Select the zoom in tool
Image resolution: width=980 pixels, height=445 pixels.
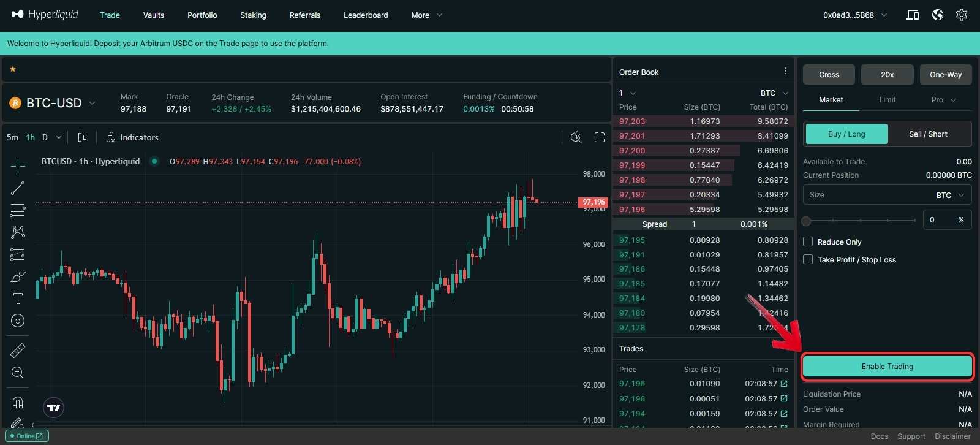[x=18, y=372]
